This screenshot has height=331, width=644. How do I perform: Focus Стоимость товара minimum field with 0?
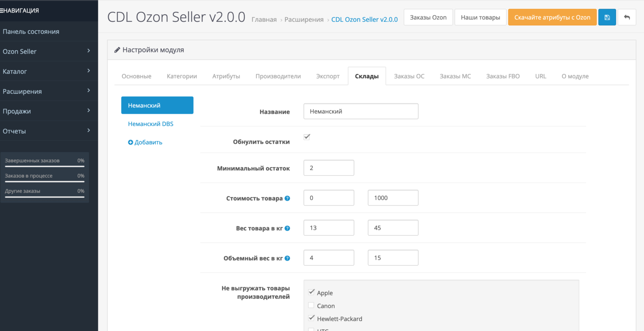pyautogui.click(x=329, y=198)
